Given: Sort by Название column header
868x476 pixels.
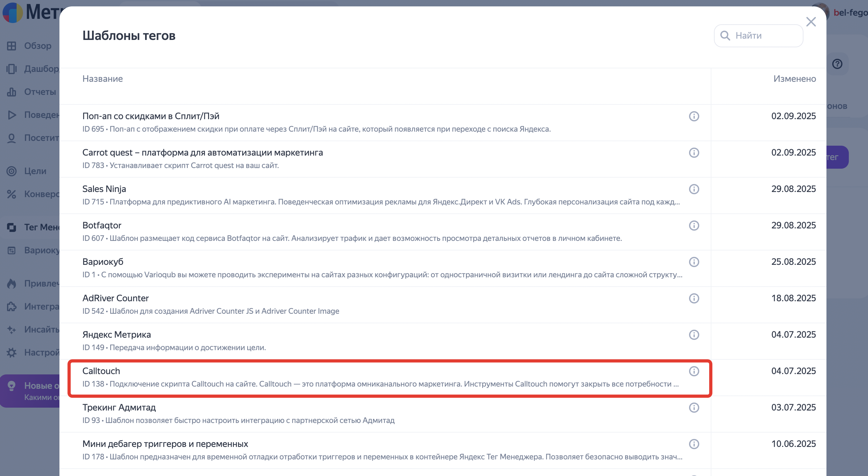Looking at the screenshot, I should point(103,79).
